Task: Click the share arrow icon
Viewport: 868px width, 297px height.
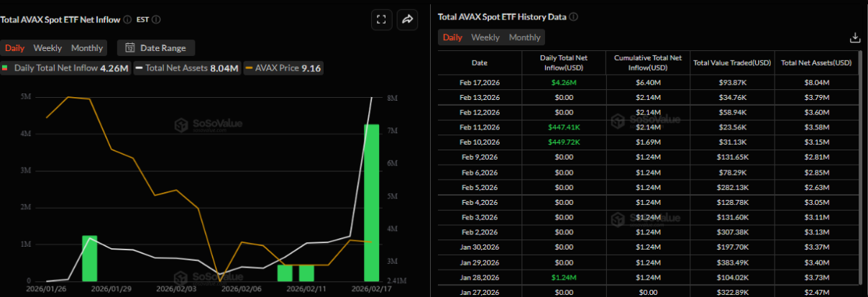Action: pos(407,19)
